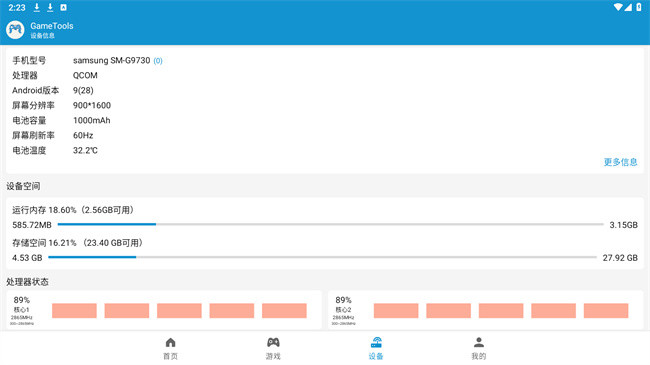Screen dimensions: 650x365
Task: Click the 屏幕分辨率 label
Action: click(x=33, y=105)
